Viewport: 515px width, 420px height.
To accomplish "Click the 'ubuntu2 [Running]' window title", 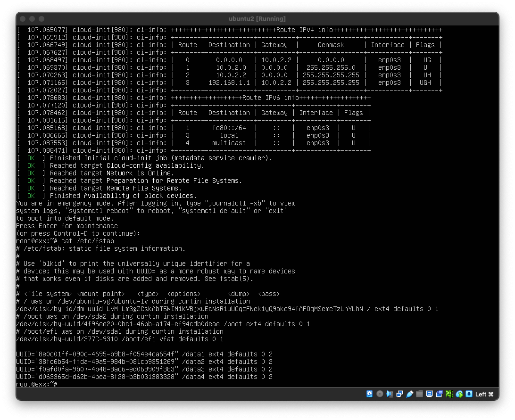I will (x=257, y=19).
